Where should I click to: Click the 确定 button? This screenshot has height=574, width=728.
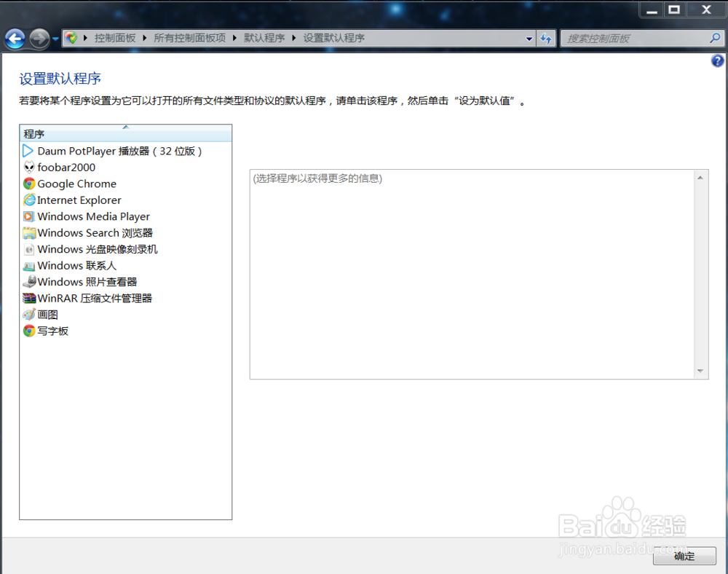(x=684, y=556)
